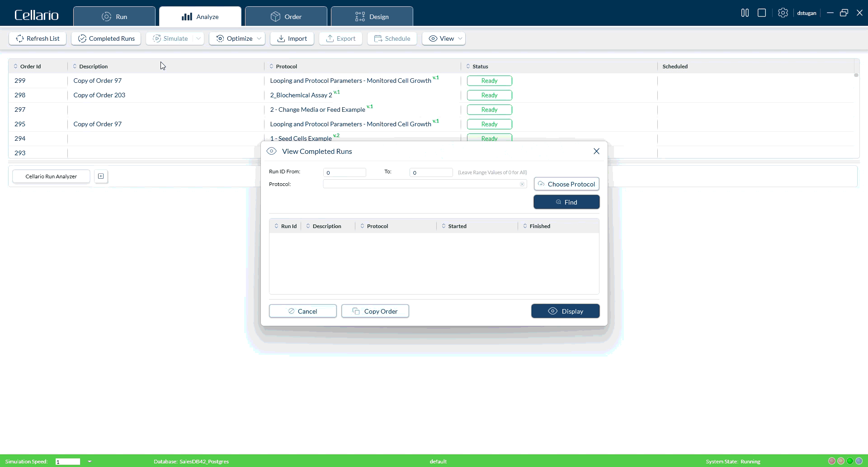
Task: Expand the Optimize dropdown arrow
Action: pos(259,38)
